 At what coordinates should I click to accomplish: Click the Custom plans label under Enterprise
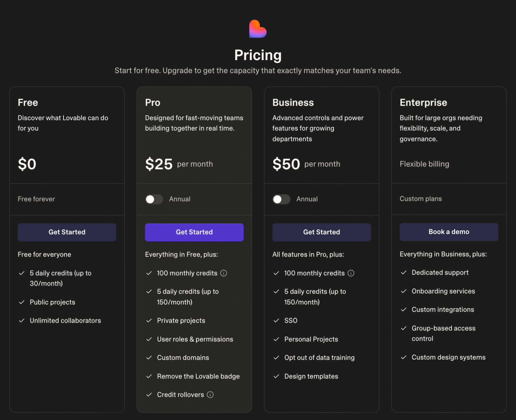[x=421, y=199]
